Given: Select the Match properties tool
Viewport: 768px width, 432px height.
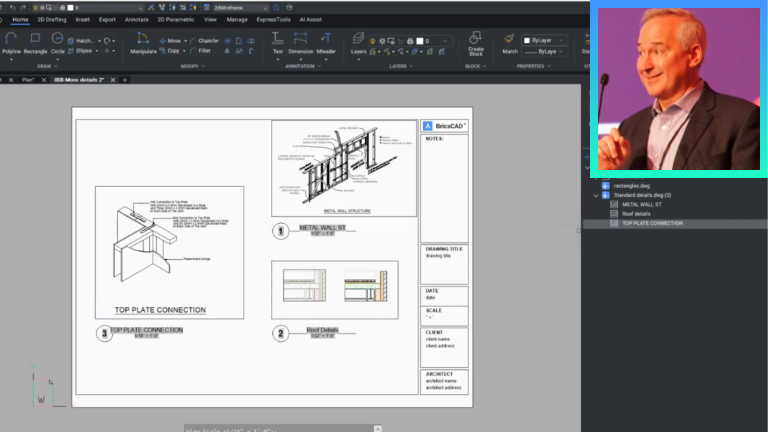Looking at the screenshot, I should tap(510, 41).
